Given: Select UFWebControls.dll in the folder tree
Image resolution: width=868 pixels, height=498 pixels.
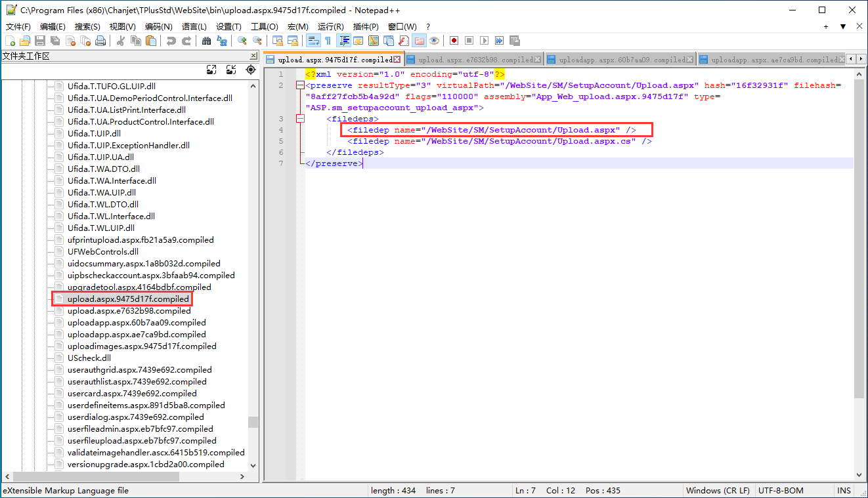Looking at the screenshot, I should click(103, 251).
